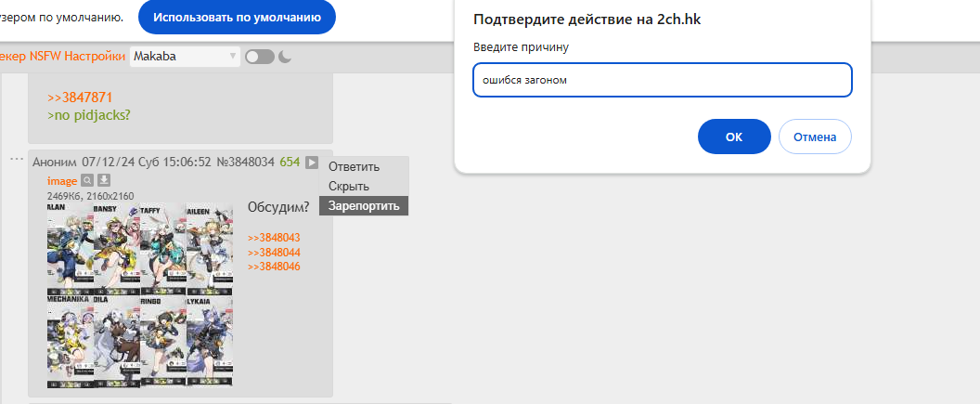Image resolution: width=980 pixels, height=404 pixels.
Task: Open the NSFW link
Action: pyautogui.click(x=45, y=57)
